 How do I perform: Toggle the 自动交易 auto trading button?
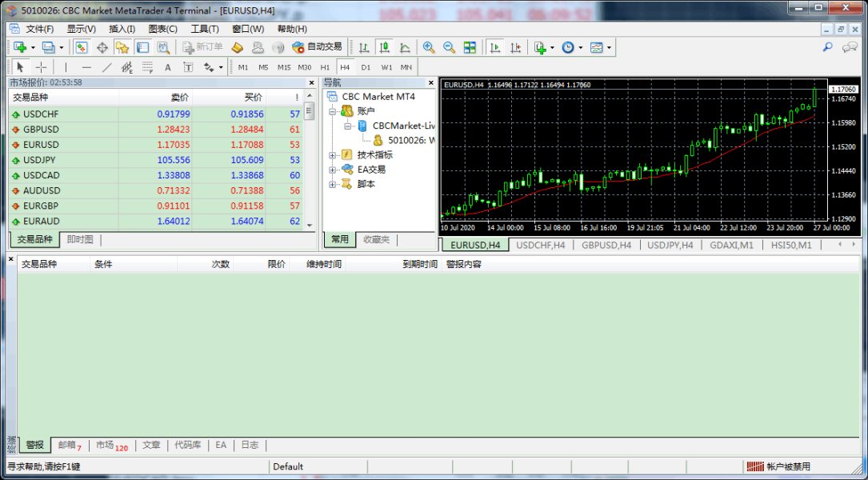pyautogui.click(x=317, y=47)
